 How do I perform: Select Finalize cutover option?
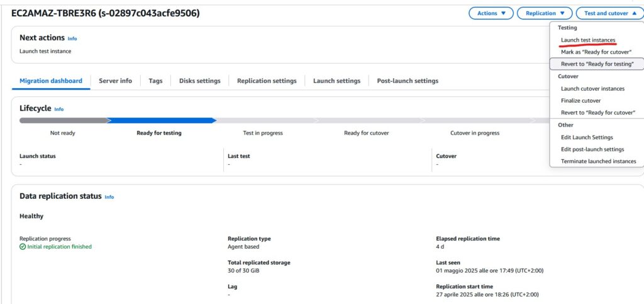pyautogui.click(x=580, y=101)
